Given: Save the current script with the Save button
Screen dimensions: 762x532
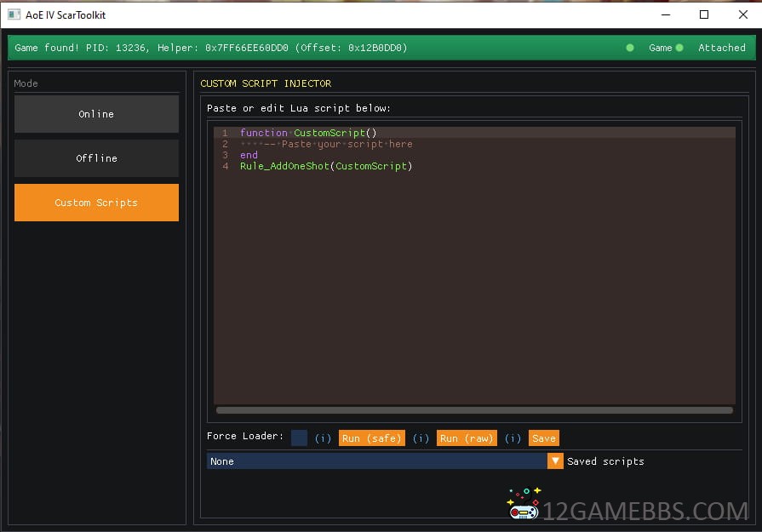Looking at the screenshot, I should pos(543,438).
